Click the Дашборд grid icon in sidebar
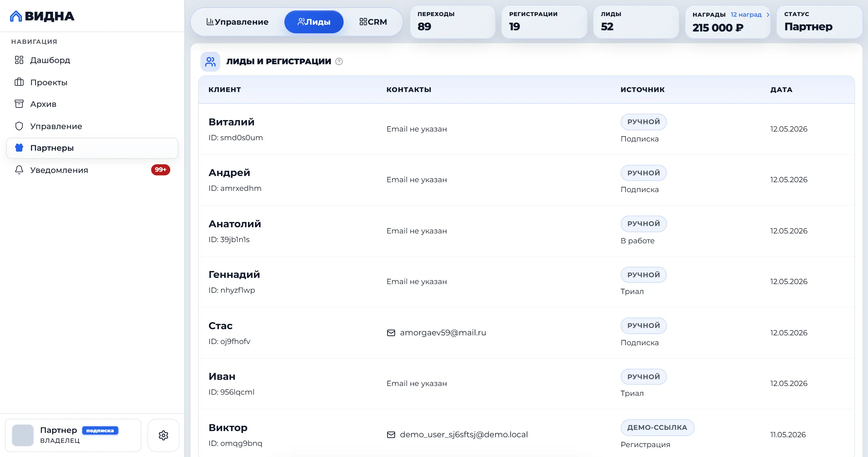 pos(19,60)
